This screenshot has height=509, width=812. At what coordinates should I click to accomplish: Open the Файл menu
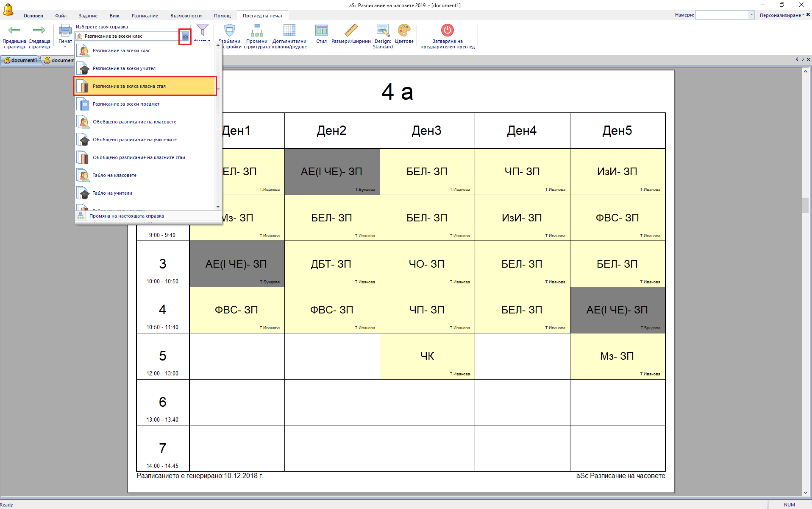click(x=61, y=16)
